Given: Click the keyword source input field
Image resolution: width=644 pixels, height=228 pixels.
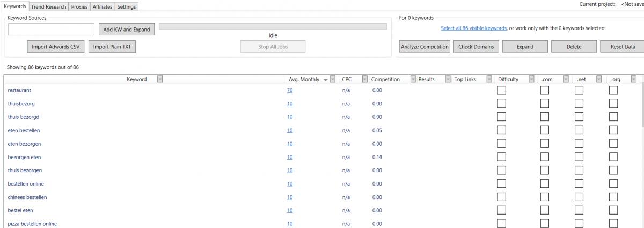Looking at the screenshot, I should click(x=52, y=29).
